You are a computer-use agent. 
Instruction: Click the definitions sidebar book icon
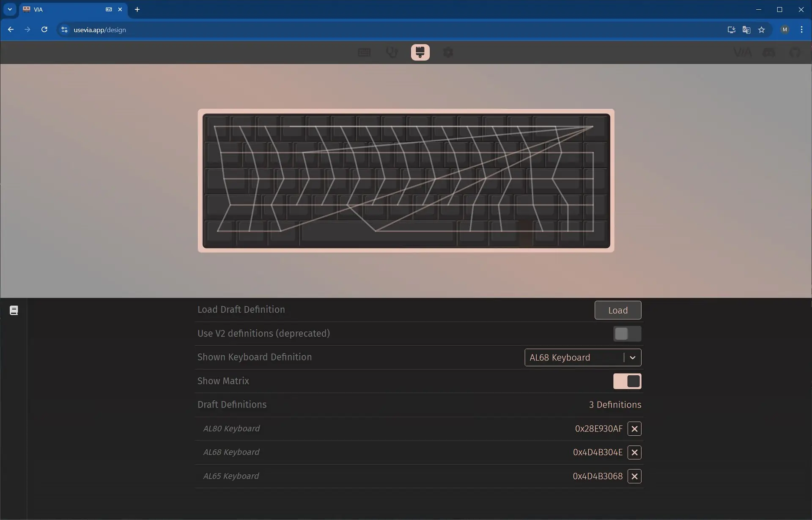click(14, 311)
